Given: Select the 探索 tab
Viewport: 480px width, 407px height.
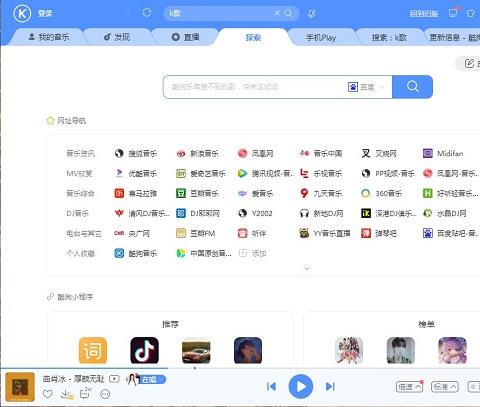Looking at the screenshot, I should (253, 37).
